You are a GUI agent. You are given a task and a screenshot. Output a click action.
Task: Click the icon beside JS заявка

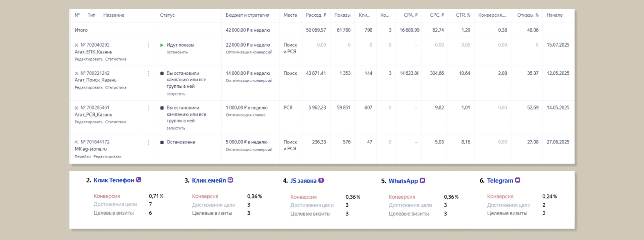pos(321,180)
